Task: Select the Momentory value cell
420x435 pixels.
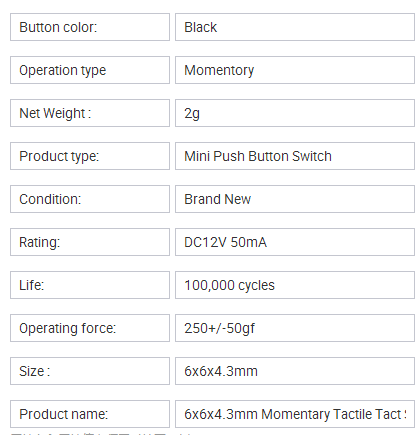Action: point(295,70)
